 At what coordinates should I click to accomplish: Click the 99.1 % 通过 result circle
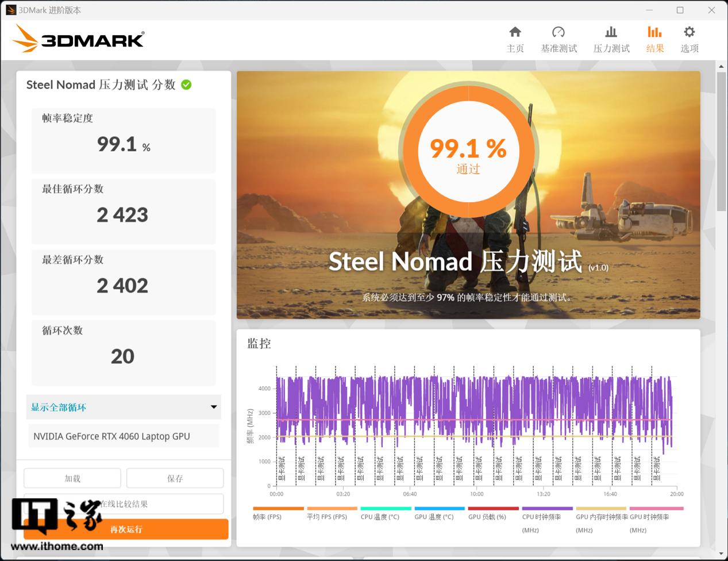click(468, 151)
